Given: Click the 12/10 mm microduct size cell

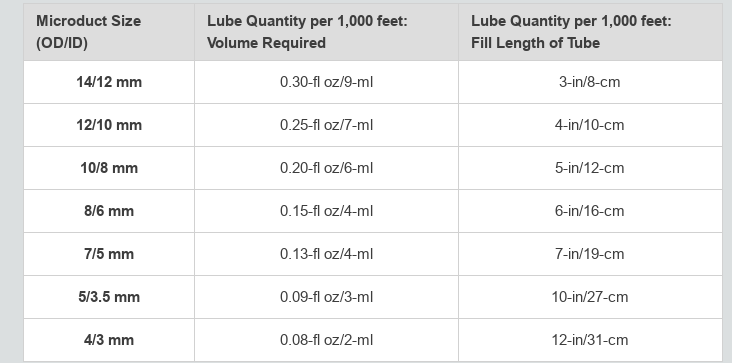Looking at the screenshot, I should tap(109, 125).
